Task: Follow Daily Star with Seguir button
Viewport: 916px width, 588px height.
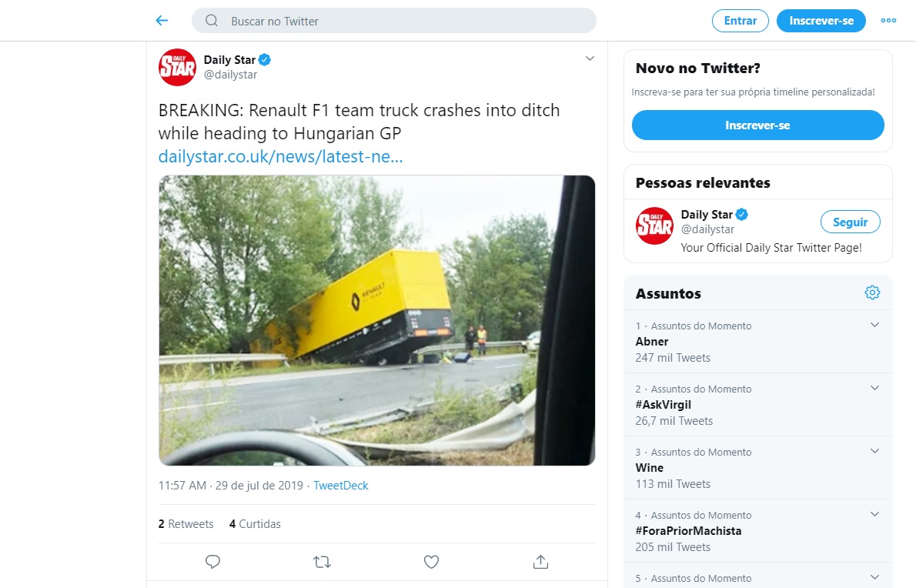Action: [x=850, y=222]
